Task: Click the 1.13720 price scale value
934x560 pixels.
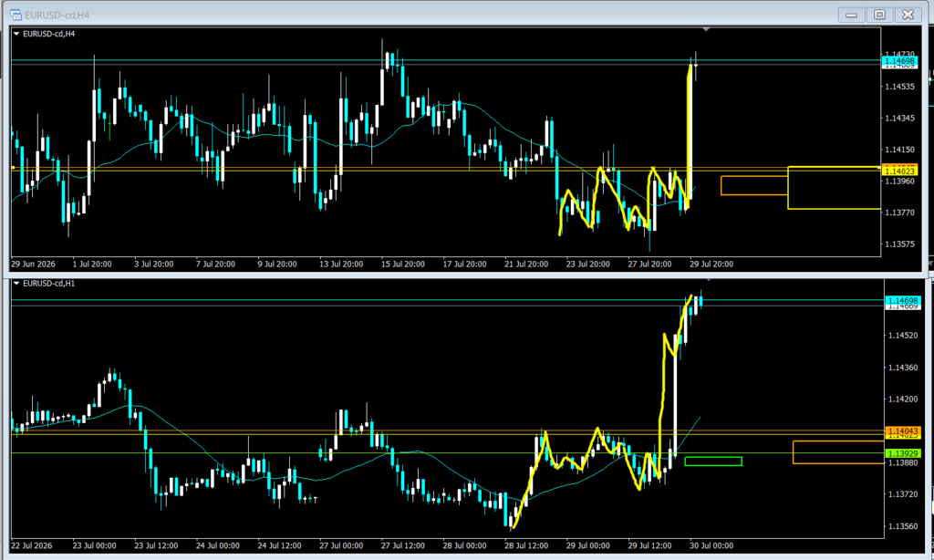Action: (903, 494)
